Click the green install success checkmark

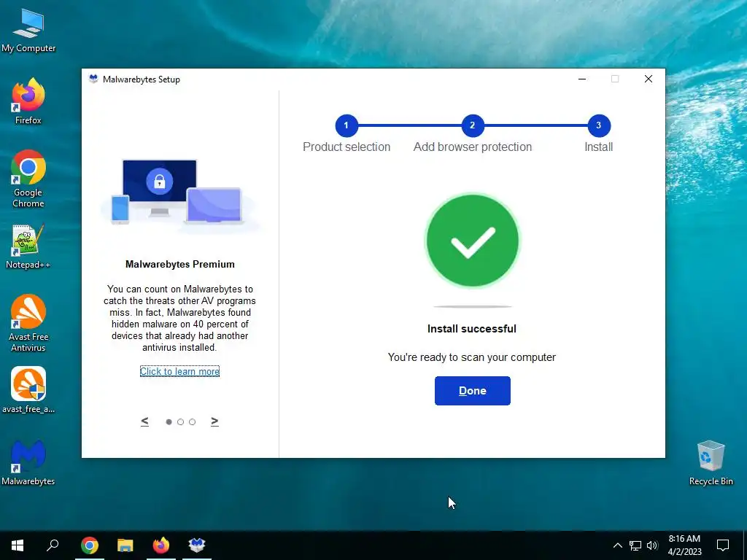473,241
